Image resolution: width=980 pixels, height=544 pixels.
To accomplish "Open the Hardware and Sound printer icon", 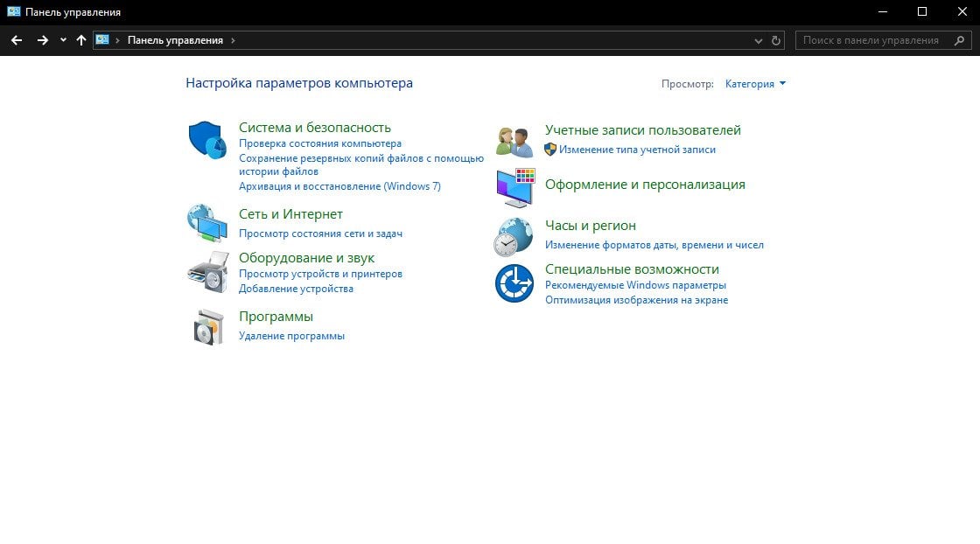I will pyautogui.click(x=208, y=272).
